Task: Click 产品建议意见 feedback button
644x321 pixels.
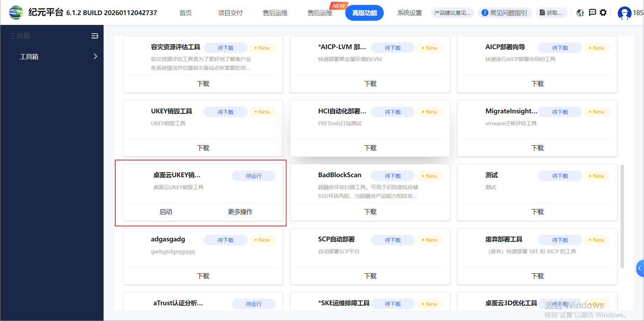Action: pos(452,13)
